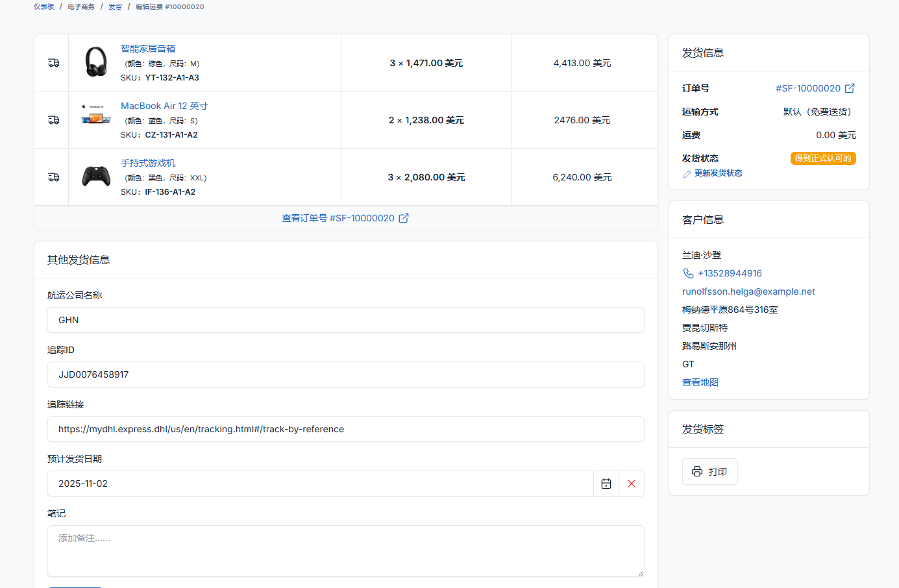Image resolution: width=899 pixels, height=588 pixels.
Task: Click the 追踪ID input field
Action: [345, 374]
